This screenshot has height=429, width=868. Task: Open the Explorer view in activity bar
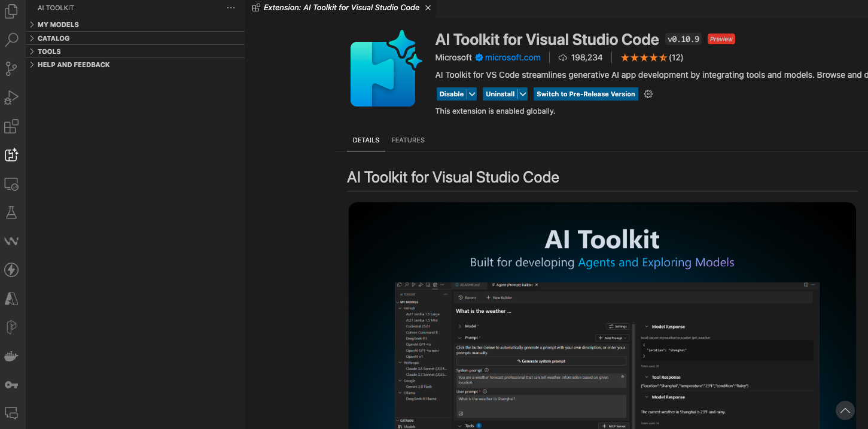tap(11, 11)
